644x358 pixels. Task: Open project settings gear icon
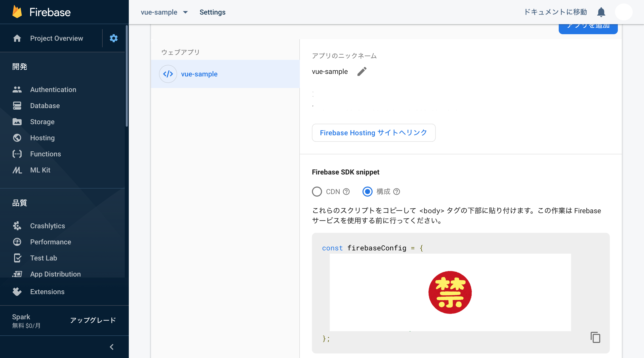point(114,38)
